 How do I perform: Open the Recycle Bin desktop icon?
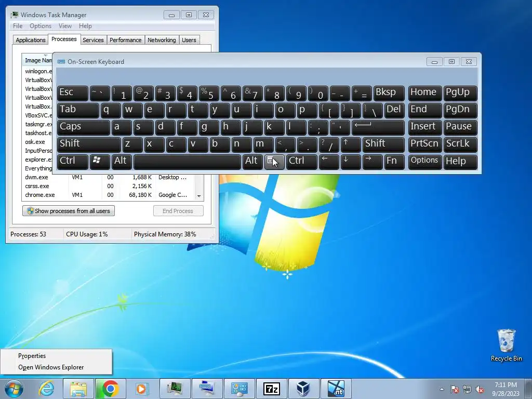coord(506,345)
